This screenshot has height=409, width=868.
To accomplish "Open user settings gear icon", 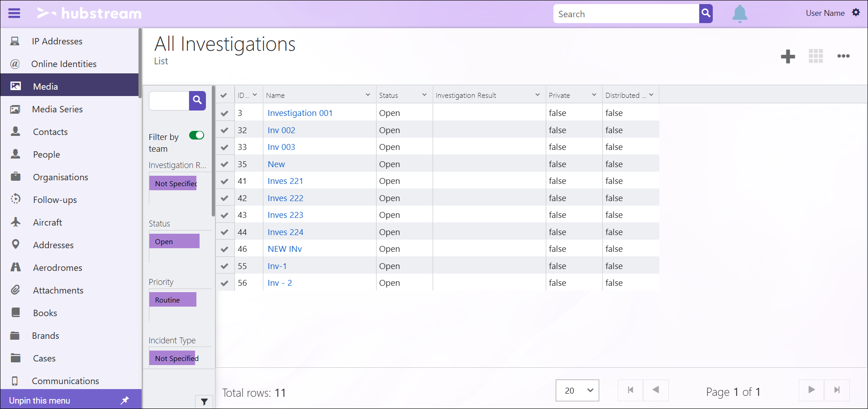I will (x=856, y=13).
